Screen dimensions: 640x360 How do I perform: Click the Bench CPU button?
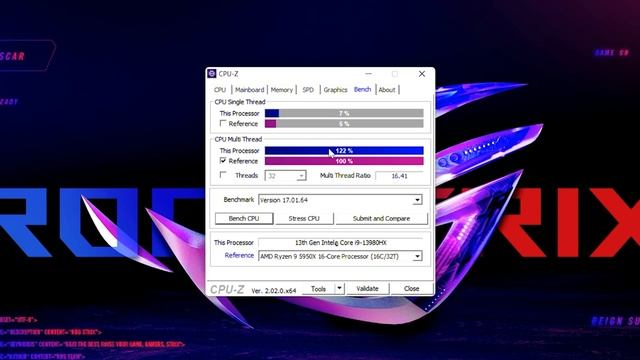click(x=244, y=218)
